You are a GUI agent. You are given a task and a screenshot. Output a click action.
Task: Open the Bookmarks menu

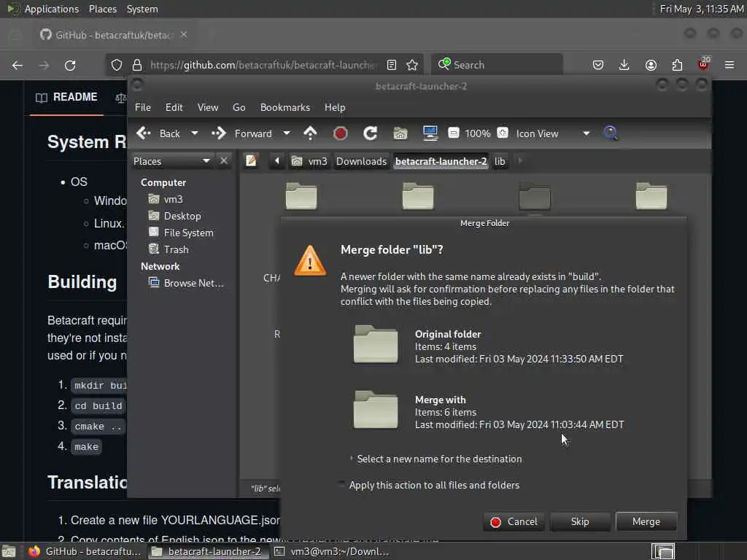(x=285, y=107)
